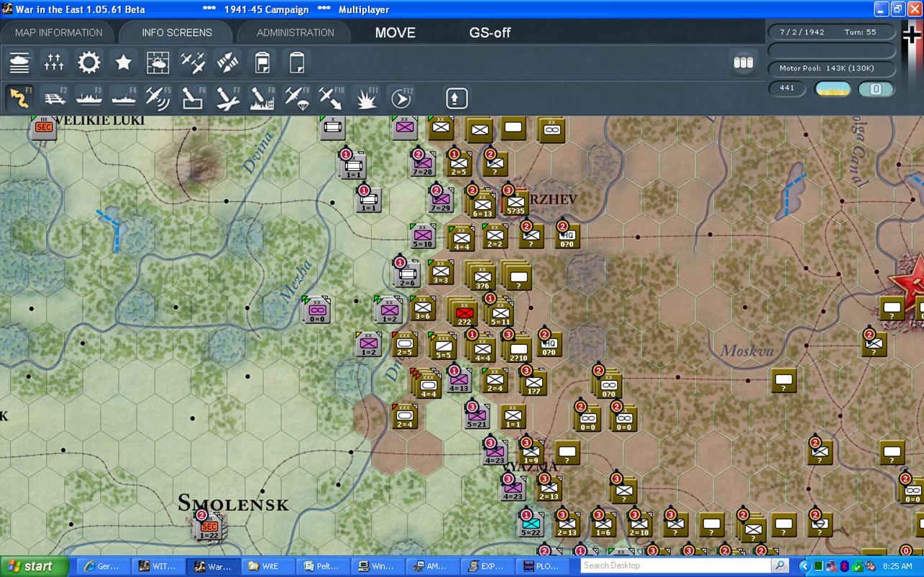Select the F11 explosion attack mode
924x577 pixels.
(365, 98)
